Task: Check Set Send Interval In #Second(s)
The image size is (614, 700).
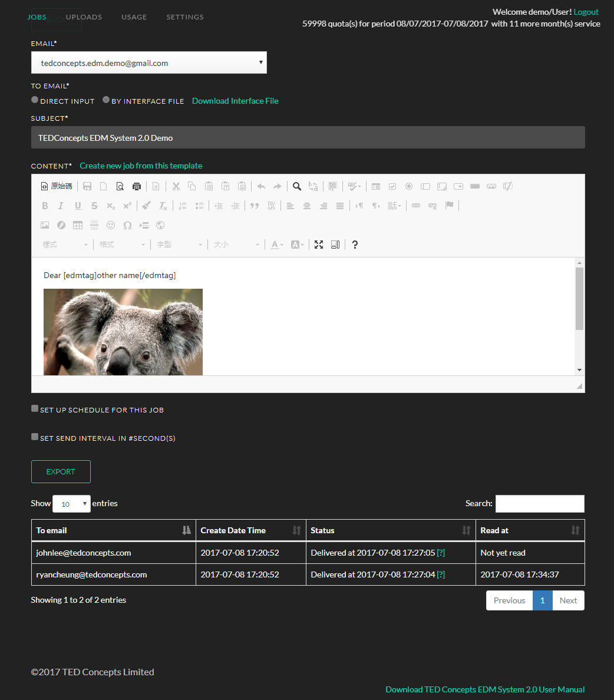Action: 35,437
